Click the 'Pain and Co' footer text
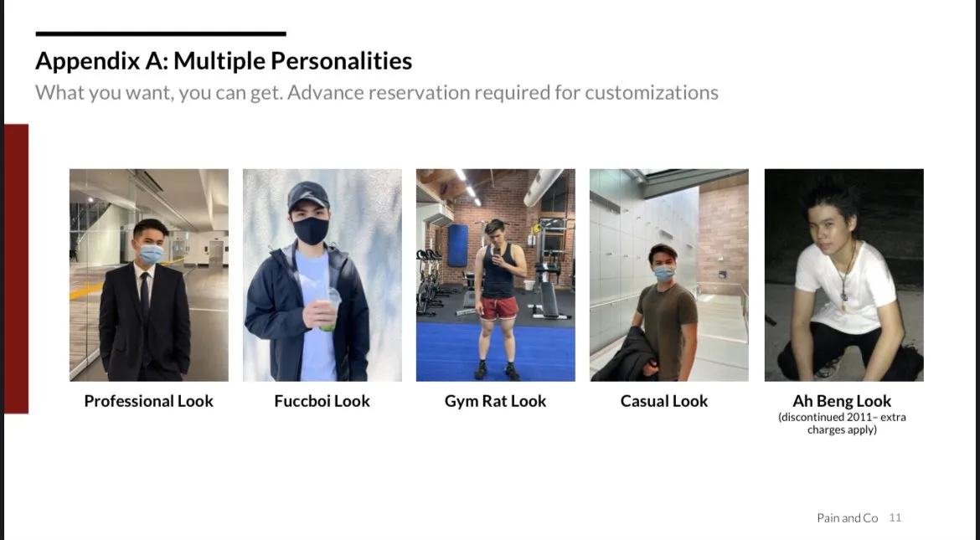Image resolution: width=980 pixels, height=540 pixels. coord(848,518)
